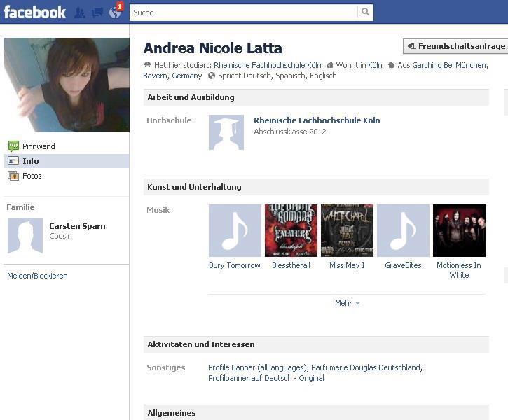Click Andrea Nicole Latta's profile photo

pyautogui.click(x=67, y=85)
